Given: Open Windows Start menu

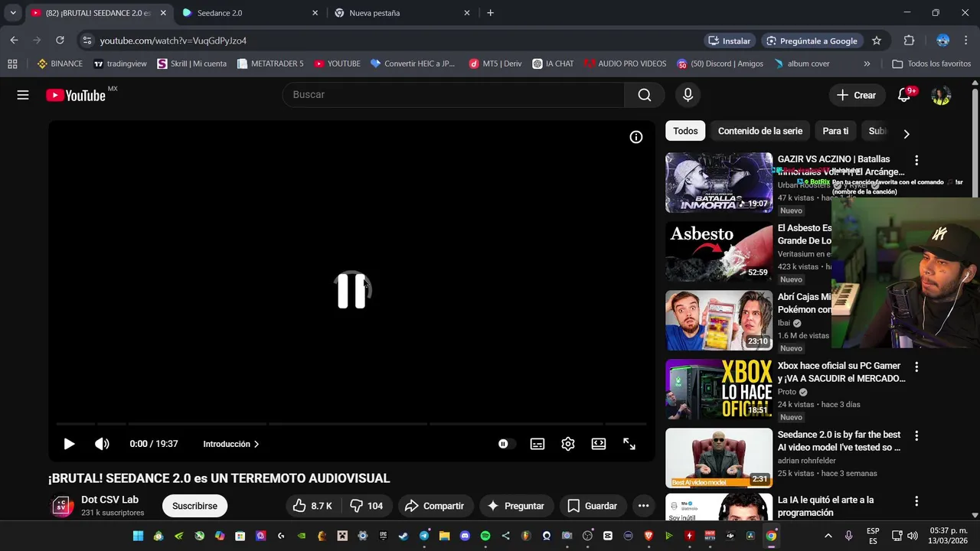Looking at the screenshot, I should tap(138, 536).
